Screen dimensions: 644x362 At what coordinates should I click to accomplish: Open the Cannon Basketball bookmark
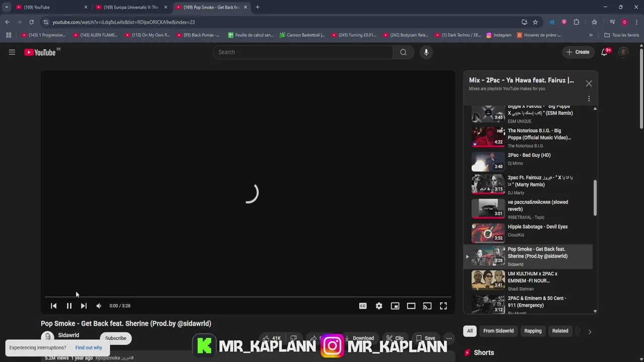click(x=302, y=35)
